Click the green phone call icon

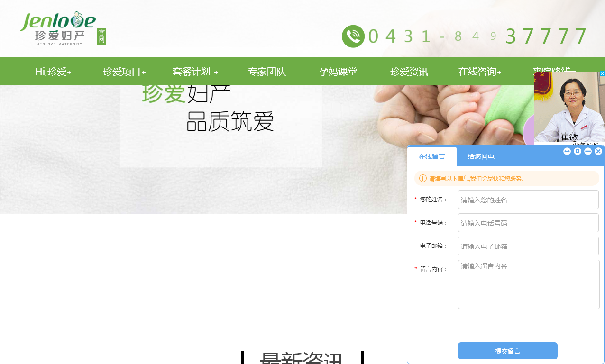point(353,36)
